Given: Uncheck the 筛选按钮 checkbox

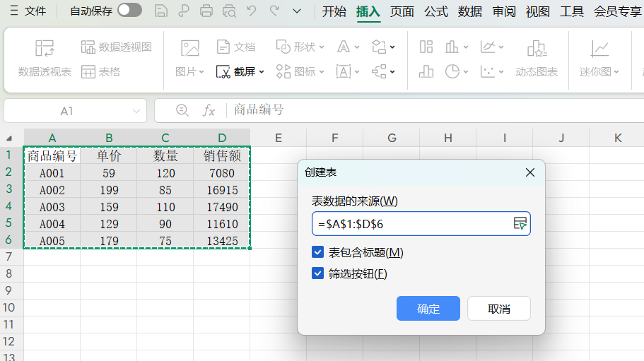Looking at the screenshot, I should point(318,273).
